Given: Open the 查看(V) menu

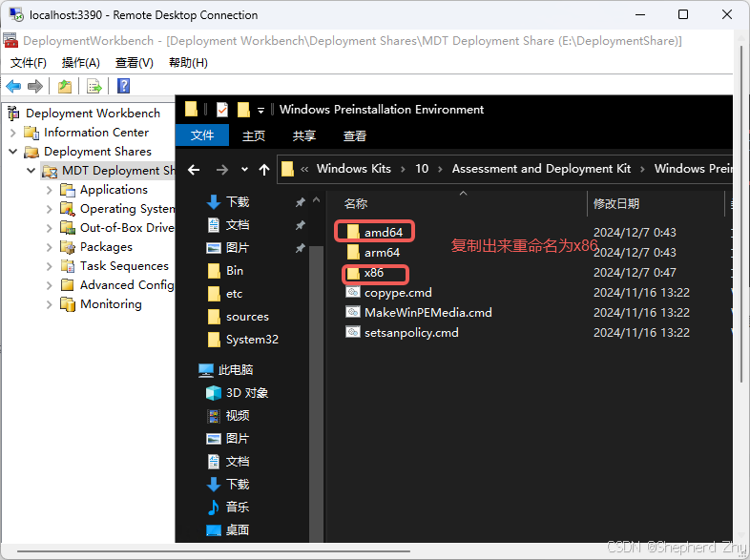Looking at the screenshot, I should 134,63.
